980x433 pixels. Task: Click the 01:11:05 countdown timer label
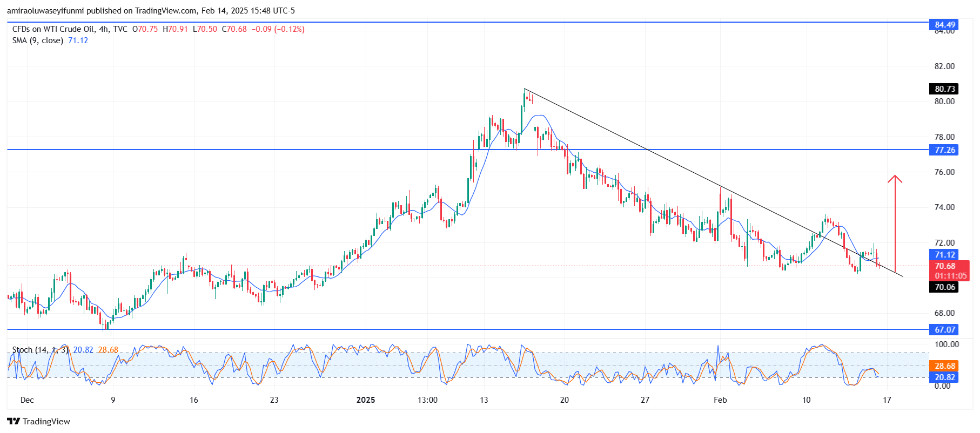pyautogui.click(x=950, y=276)
